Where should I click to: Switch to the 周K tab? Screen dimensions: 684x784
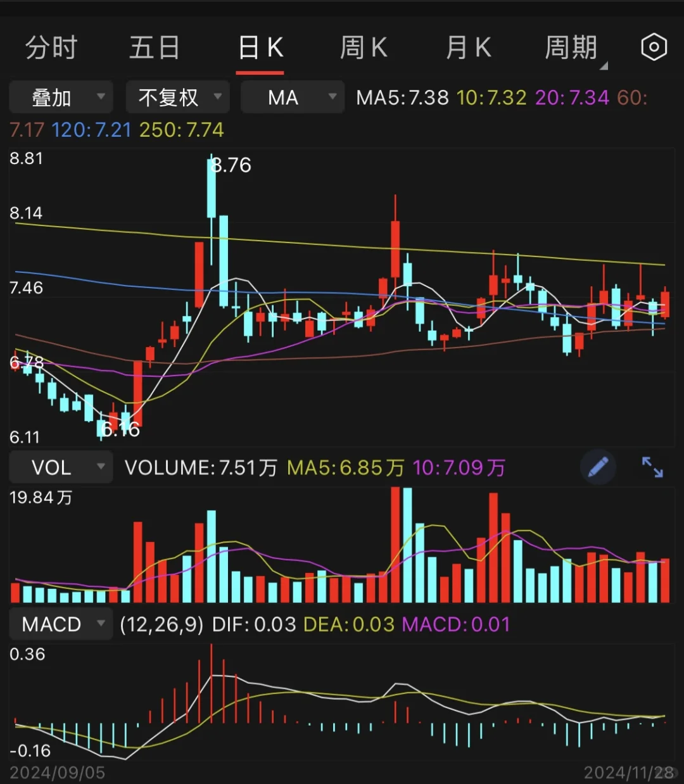(x=364, y=47)
